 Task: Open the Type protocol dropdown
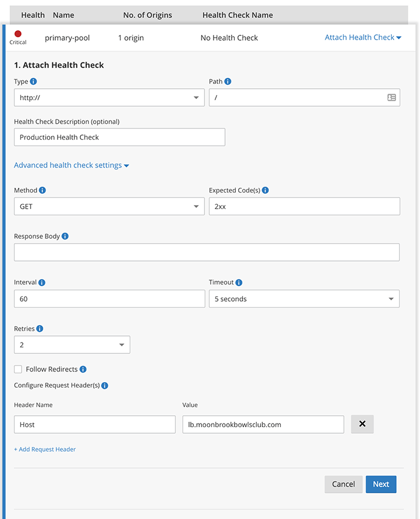pos(109,98)
